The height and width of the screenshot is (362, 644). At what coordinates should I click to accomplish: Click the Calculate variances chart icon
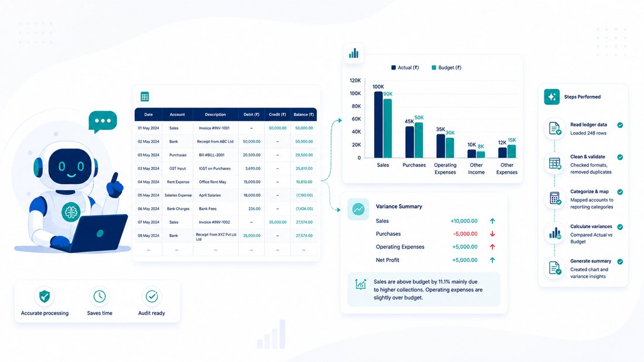click(x=555, y=233)
